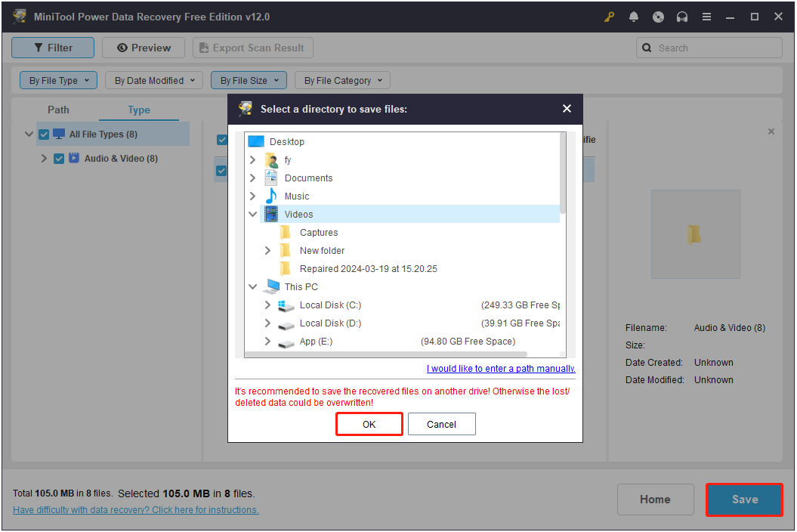Collapse the Videos node
The width and height of the screenshot is (797, 532).
click(252, 214)
